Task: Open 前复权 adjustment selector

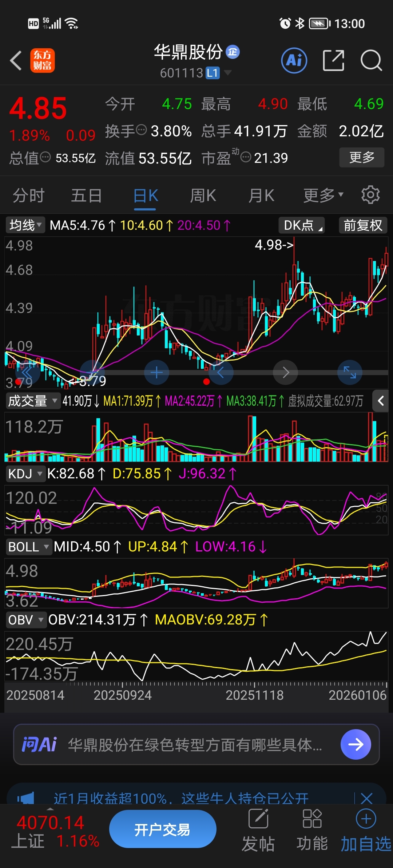Action: pos(363,225)
